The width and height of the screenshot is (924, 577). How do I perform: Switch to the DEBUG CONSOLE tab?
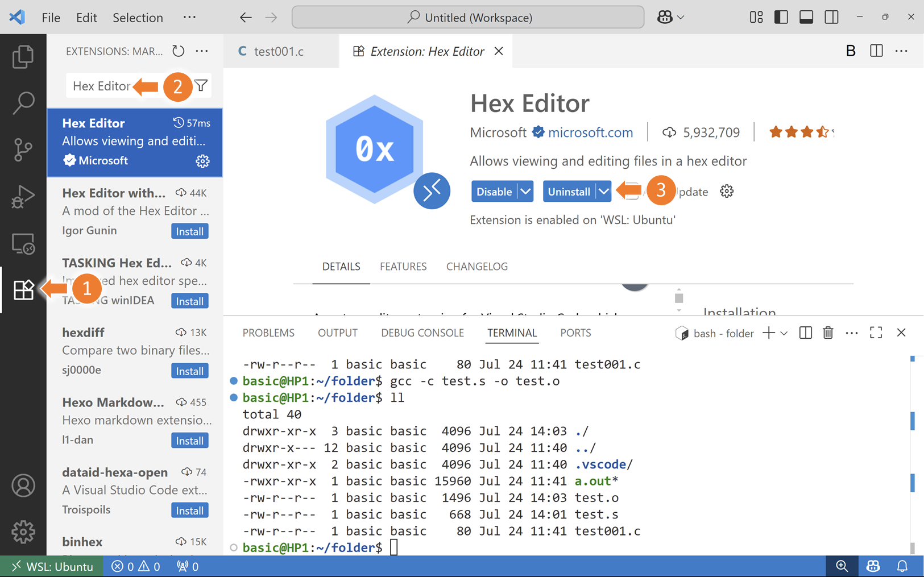click(422, 333)
